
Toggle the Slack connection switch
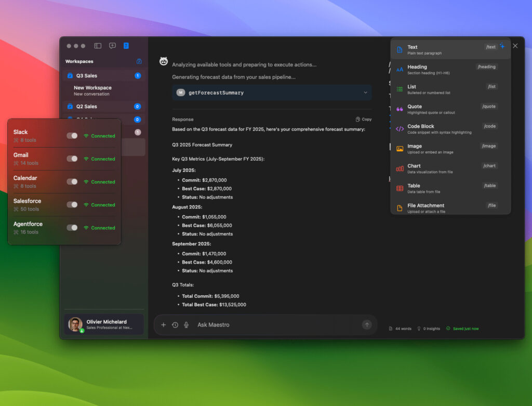click(72, 136)
